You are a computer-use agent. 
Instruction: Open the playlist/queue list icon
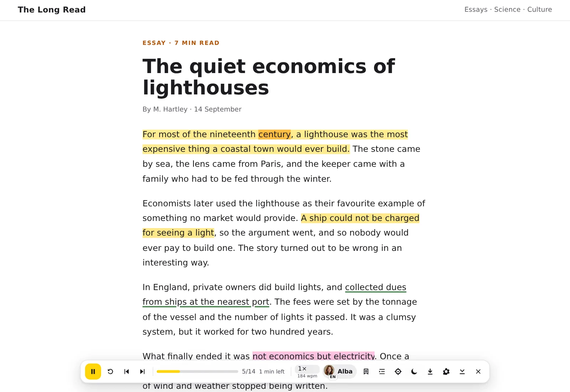tap(382, 372)
